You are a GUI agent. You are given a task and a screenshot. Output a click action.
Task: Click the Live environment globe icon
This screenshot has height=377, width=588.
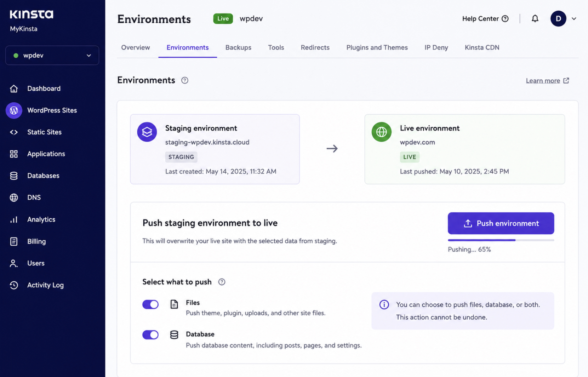381,132
